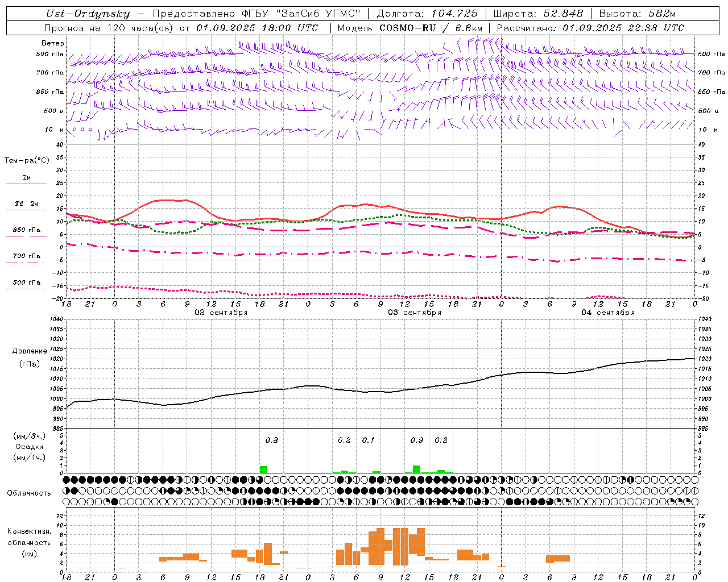Click the 0.9 precipitation amount value
Screen dimensions: 728x582
417,440
